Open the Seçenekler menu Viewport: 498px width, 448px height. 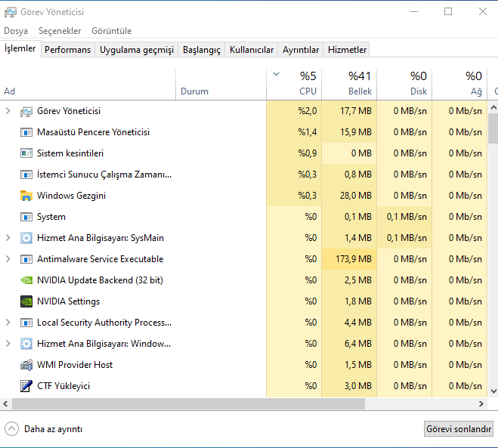[60, 31]
